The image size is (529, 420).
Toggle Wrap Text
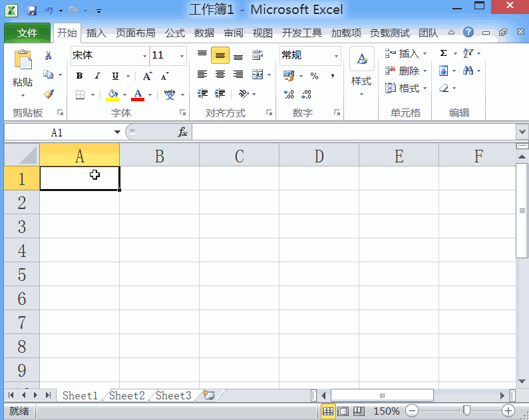point(258,55)
